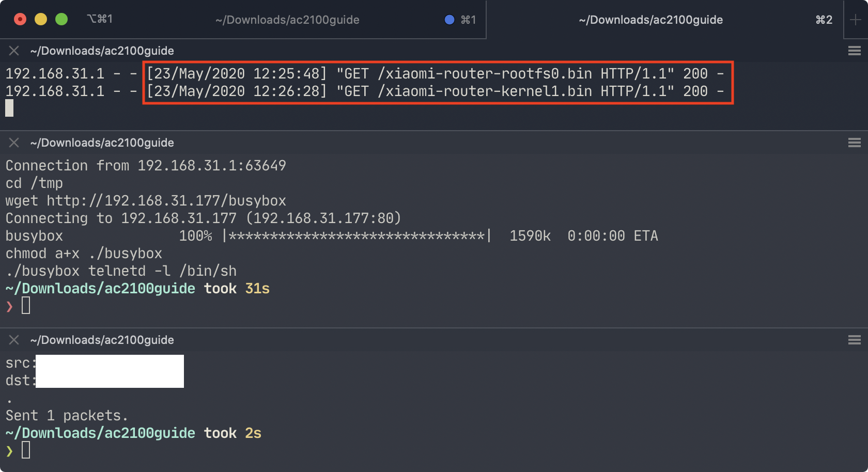
Task: Click the bottom pane title ~/Downloads/ac2100guide
Action: pos(102,340)
